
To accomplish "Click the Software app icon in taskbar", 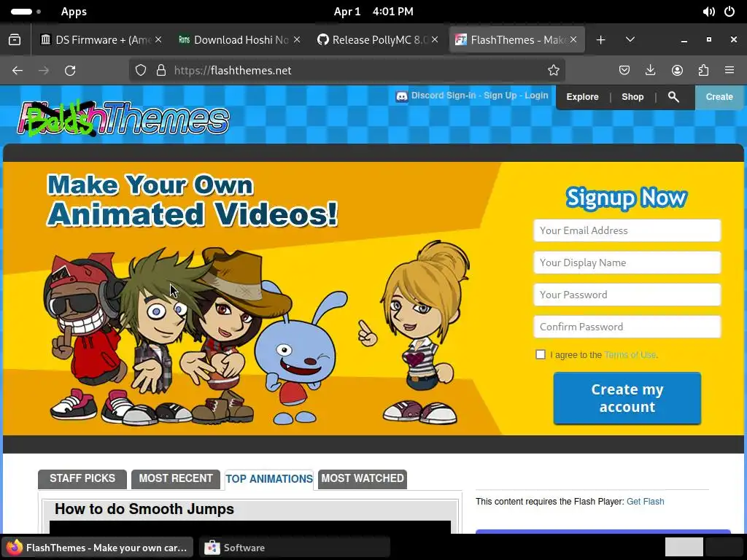I will (x=212, y=548).
